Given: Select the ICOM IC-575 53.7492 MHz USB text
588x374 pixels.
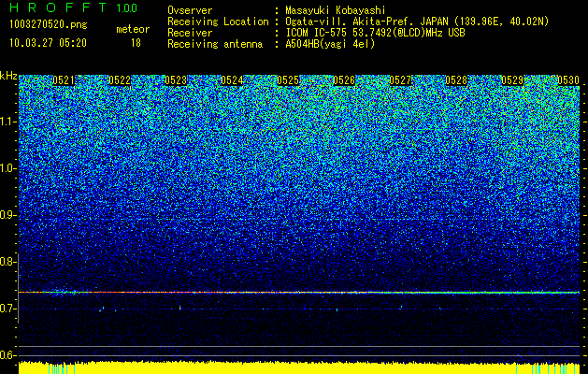Looking at the screenshot, I should [376, 33].
